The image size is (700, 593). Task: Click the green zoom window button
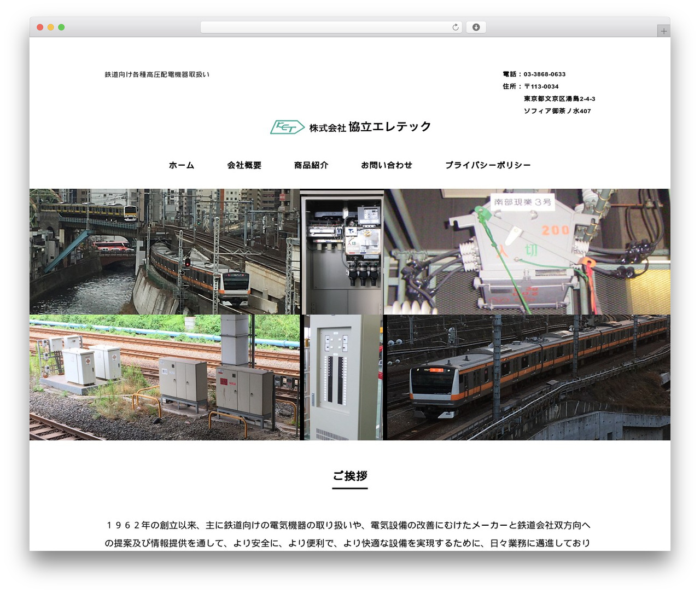(61, 27)
